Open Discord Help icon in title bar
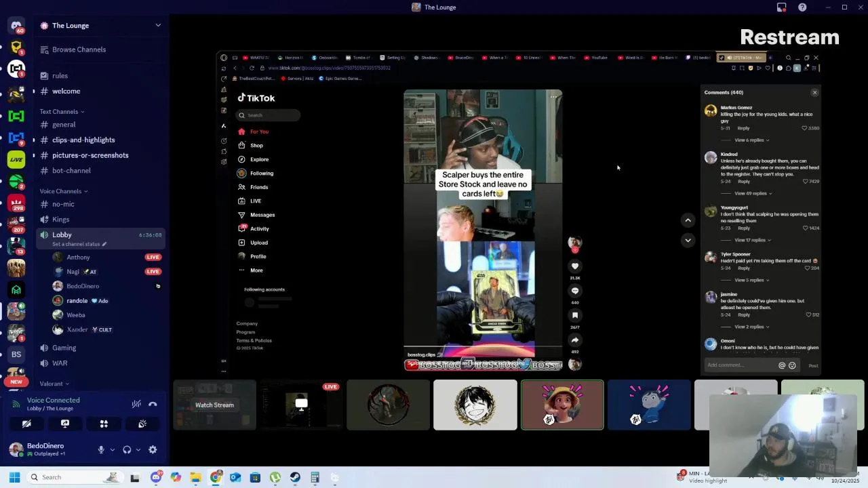The height and width of the screenshot is (488, 868). click(802, 7)
